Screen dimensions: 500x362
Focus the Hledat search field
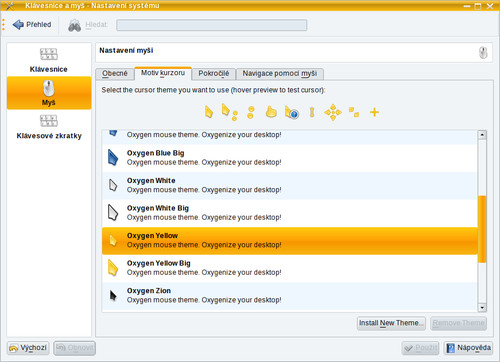[211, 25]
